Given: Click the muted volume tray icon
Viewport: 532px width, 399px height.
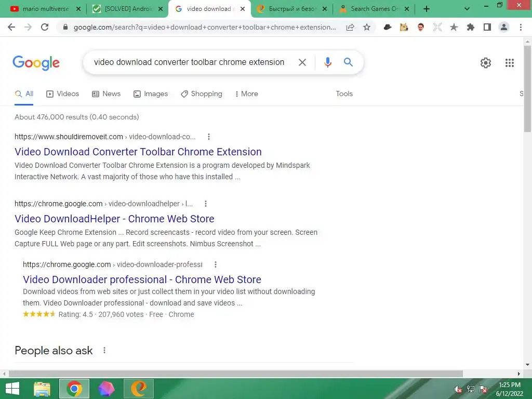Looking at the screenshot, I should 458,389.
